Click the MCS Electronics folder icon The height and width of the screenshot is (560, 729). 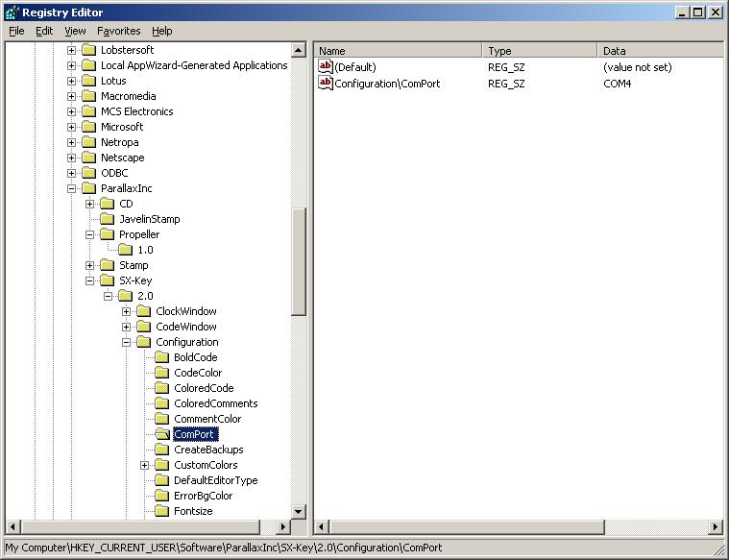[88, 111]
